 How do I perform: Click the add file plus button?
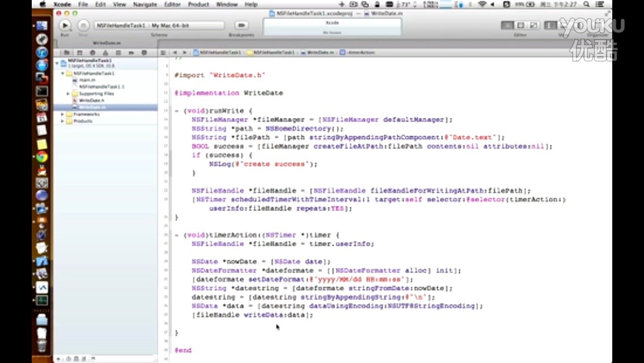tap(58, 359)
